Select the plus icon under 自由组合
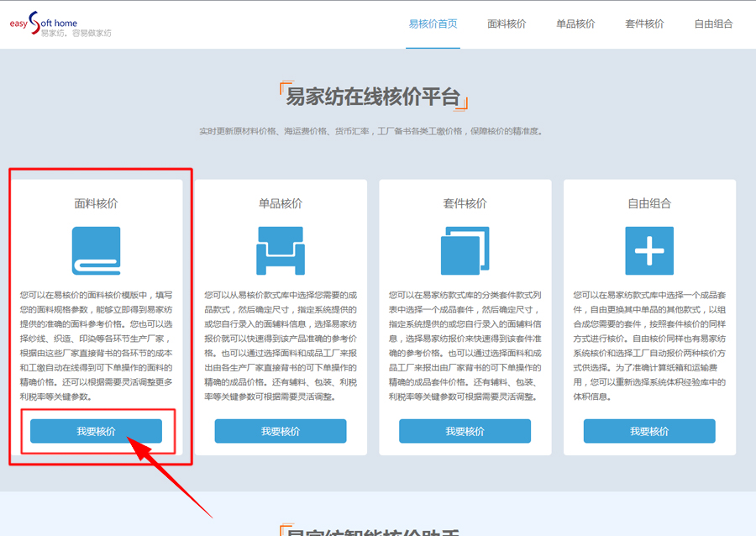 click(649, 250)
